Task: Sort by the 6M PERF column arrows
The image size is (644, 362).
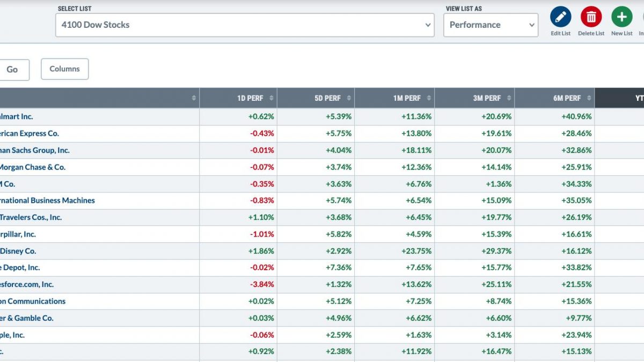Action: [589, 98]
